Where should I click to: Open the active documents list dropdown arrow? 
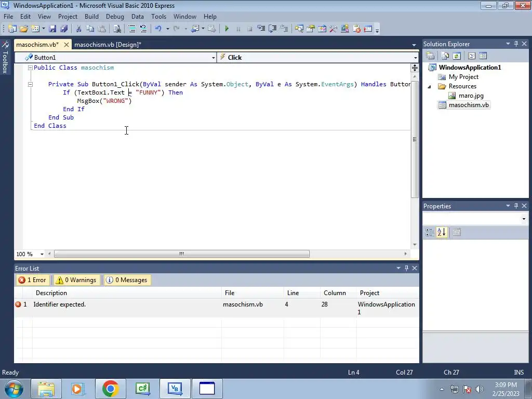(x=414, y=45)
